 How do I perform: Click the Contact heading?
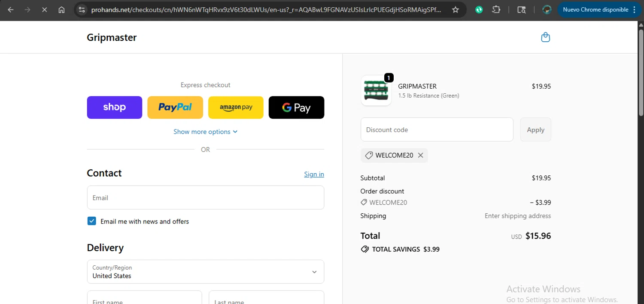(x=104, y=173)
